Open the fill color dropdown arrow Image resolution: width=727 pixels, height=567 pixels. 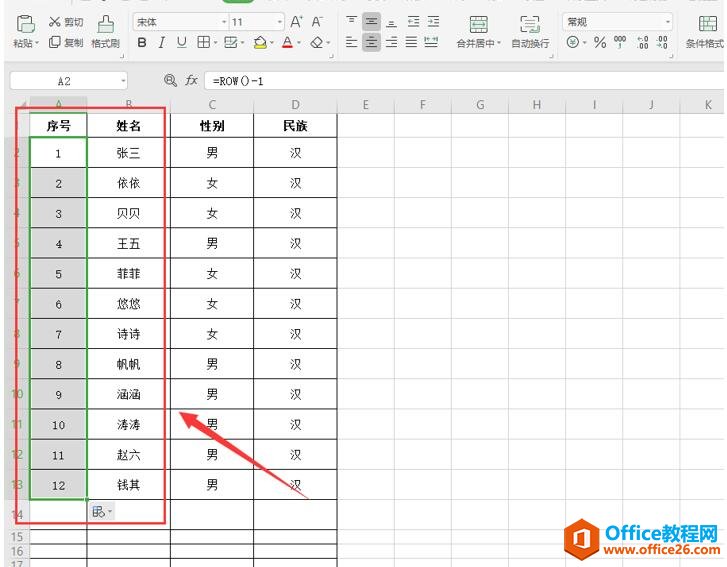click(272, 43)
